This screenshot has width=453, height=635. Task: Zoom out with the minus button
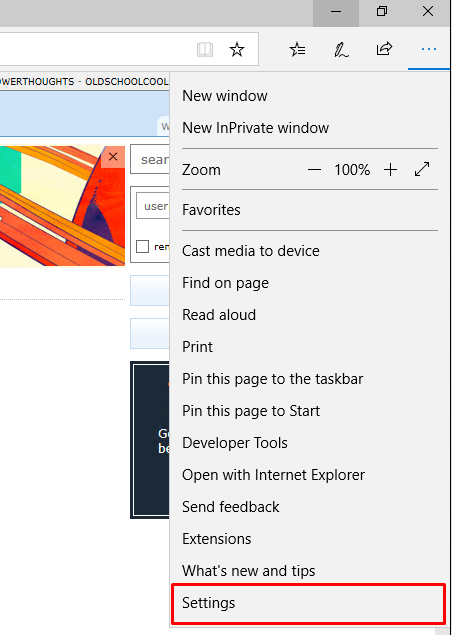point(314,170)
